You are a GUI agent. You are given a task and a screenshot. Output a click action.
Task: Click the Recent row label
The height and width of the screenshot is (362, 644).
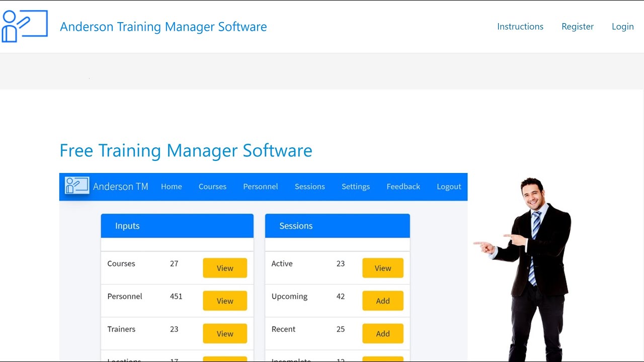(283, 329)
